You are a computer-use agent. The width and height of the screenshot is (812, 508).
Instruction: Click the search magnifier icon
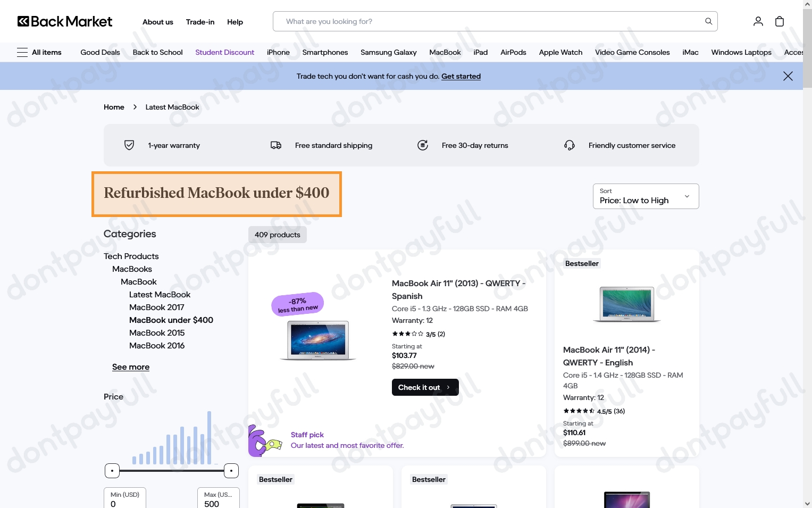point(708,21)
